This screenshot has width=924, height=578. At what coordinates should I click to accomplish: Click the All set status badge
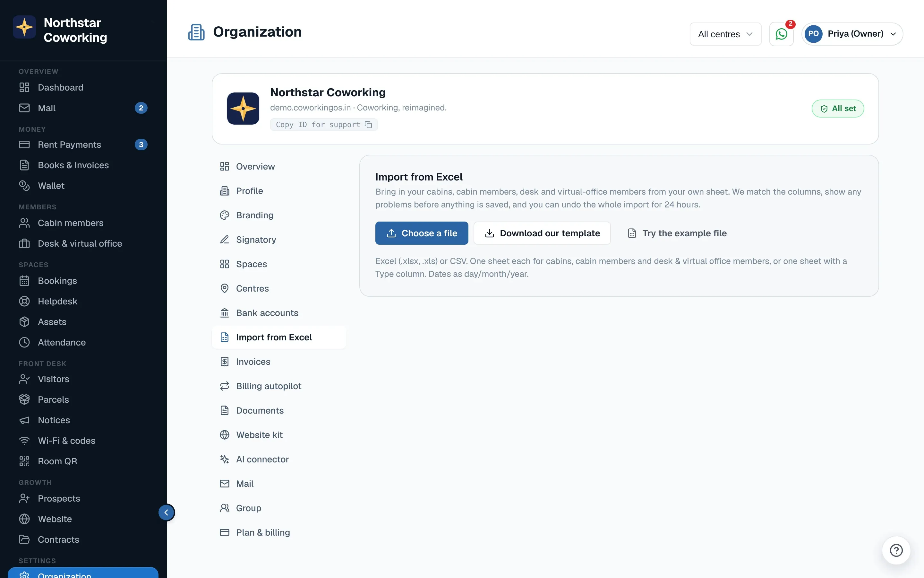tap(838, 109)
